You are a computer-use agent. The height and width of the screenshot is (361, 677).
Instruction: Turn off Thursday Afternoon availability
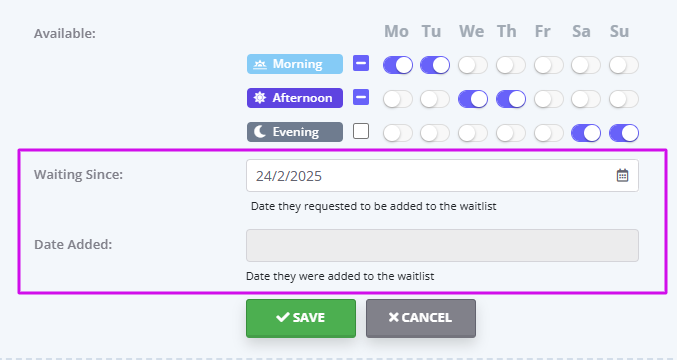coord(511,99)
